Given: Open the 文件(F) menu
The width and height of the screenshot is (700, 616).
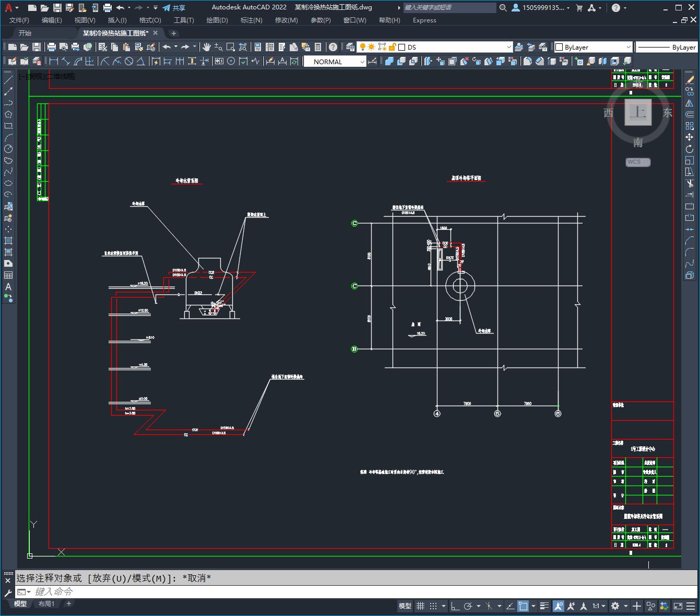Looking at the screenshot, I should tap(19, 20).
